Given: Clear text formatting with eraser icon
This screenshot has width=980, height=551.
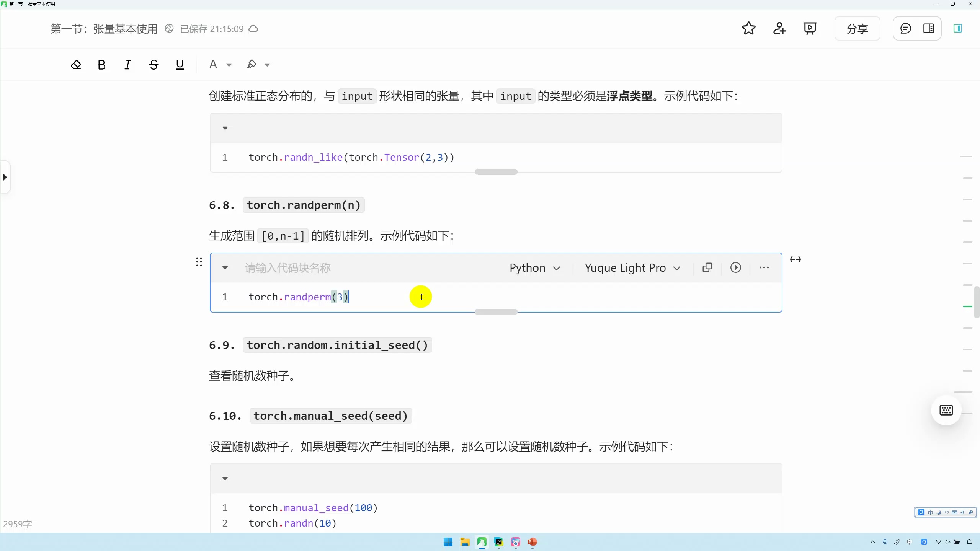Looking at the screenshot, I should 75,64.
